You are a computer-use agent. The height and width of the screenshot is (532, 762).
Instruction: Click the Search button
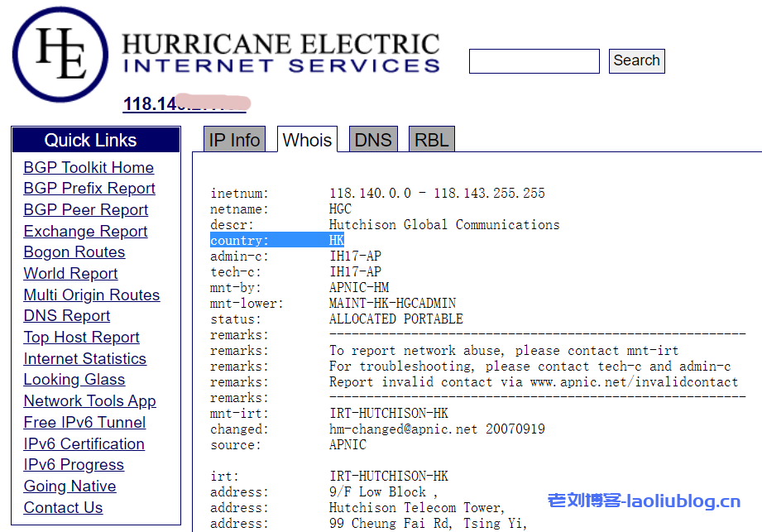point(636,60)
